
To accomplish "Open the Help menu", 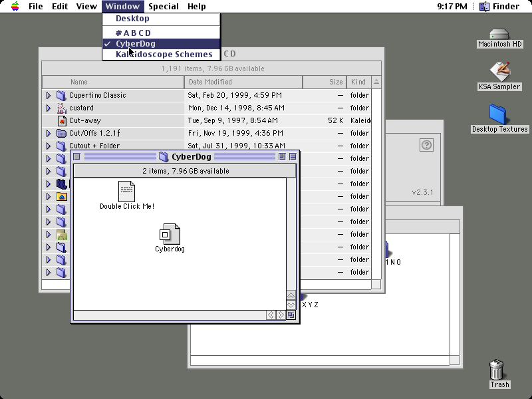I will tap(196, 6).
